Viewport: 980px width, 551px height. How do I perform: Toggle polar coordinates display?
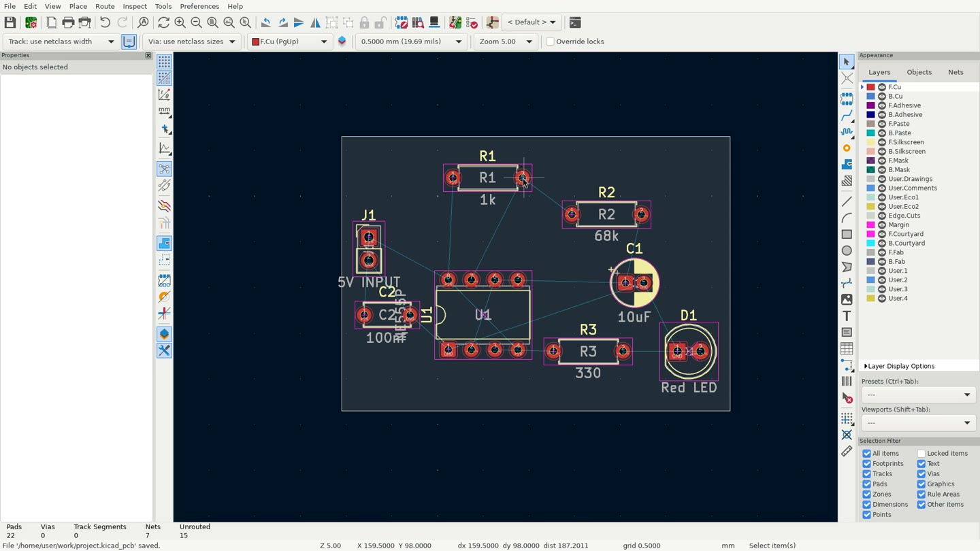coord(164,95)
